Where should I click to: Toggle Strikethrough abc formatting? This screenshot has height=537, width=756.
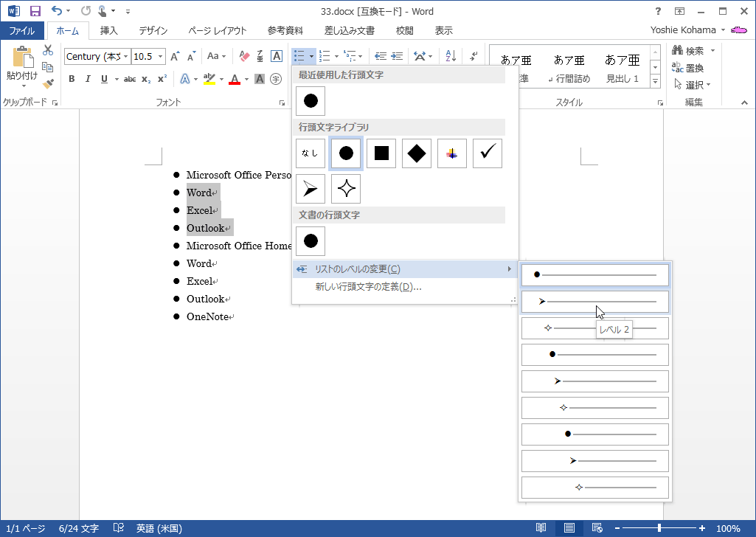pyautogui.click(x=130, y=79)
